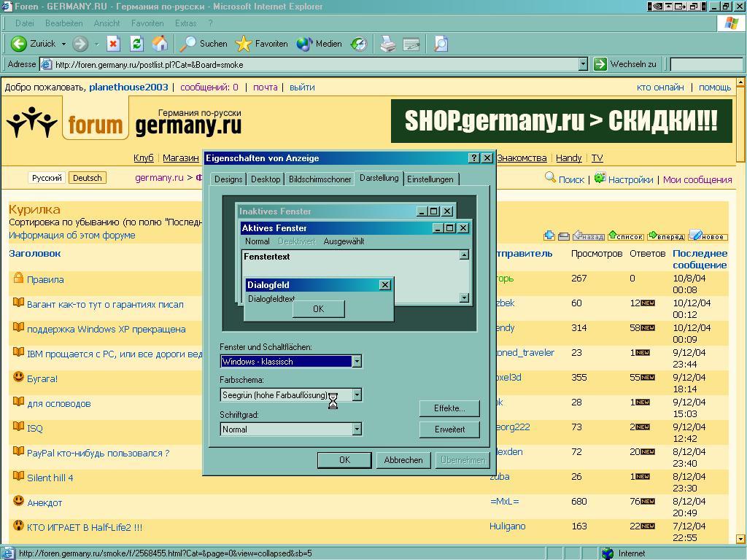This screenshot has height=560, width=747.
Task: Click the выйти logout link
Action: point(302,87)
